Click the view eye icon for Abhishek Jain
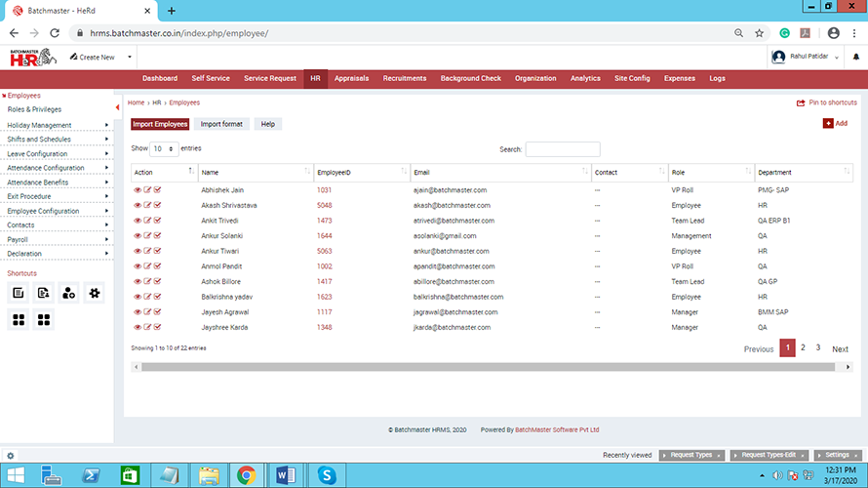This screenshot has height=488, width=868. click(x=138, y=190)
